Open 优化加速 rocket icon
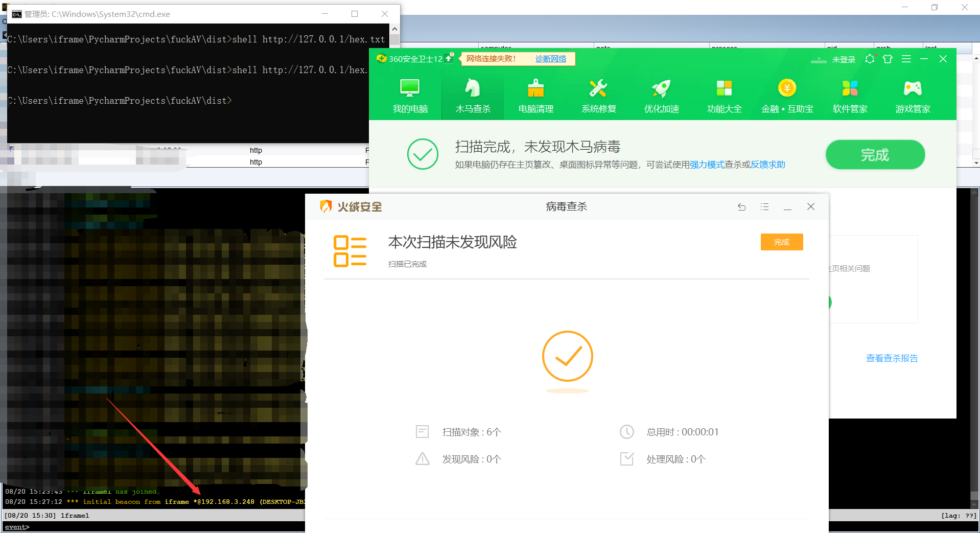The height and width of the screenshot is (533, 980). pos(661,96)
